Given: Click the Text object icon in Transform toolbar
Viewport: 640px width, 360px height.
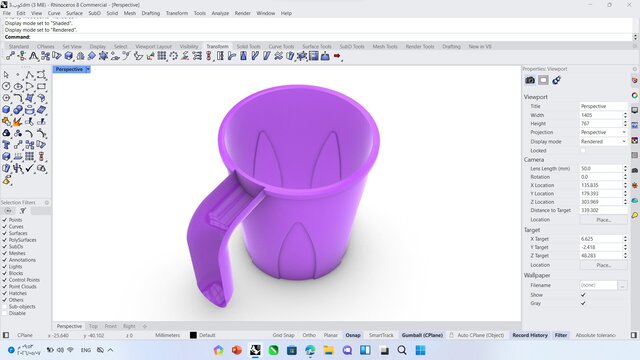Looking at the screenshot, I should pos(33,56).
